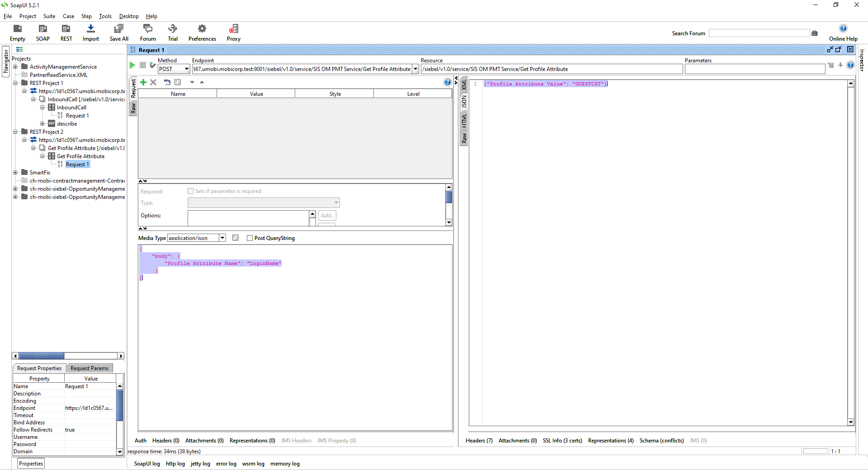
Task: Open the Tools menu
Action: [x=105, y=16]
